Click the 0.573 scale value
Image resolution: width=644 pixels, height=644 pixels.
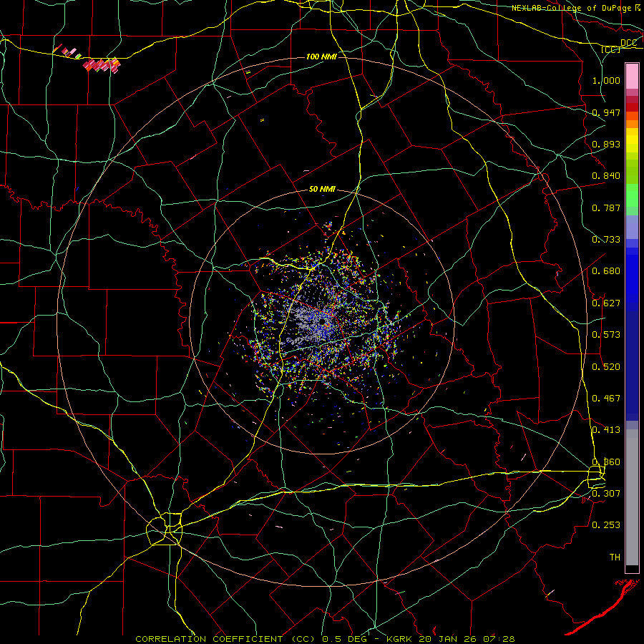pos(606,335)
